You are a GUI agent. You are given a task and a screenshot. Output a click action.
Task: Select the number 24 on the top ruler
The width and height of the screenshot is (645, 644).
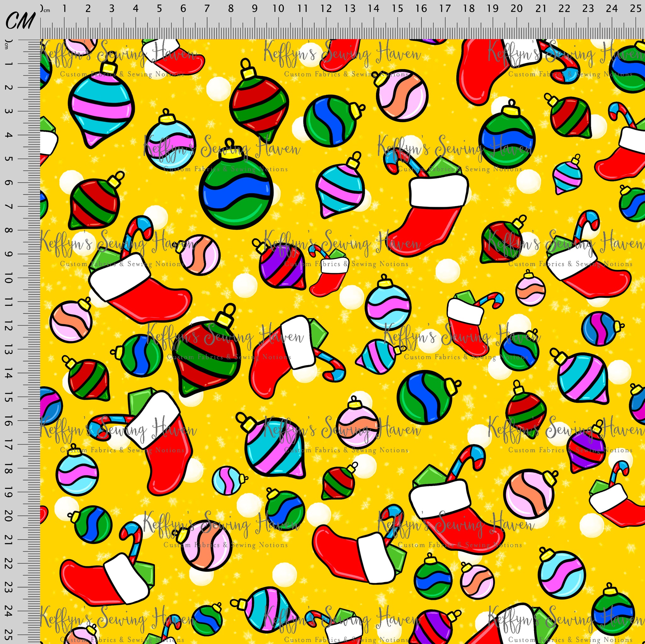click(x=612, y=8)
